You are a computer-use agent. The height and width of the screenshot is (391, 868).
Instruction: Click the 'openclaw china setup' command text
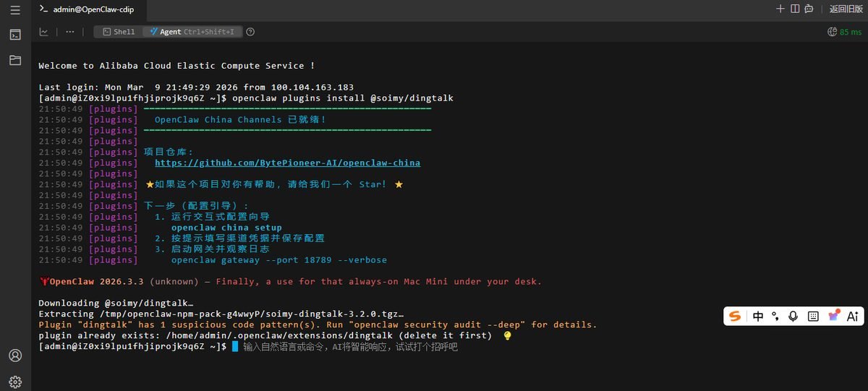(x=226, y=228)
